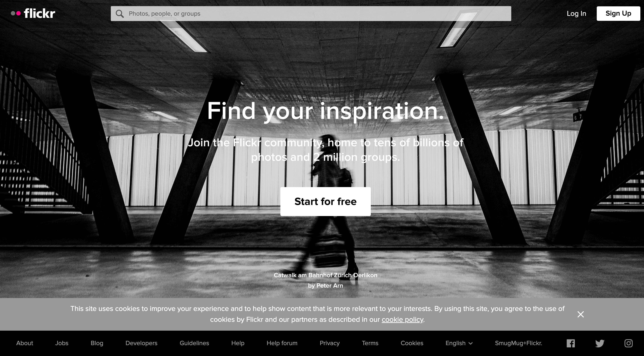The image size is (644, 356).
Task: Select the Privacy menu item
Action: point(329,343)
